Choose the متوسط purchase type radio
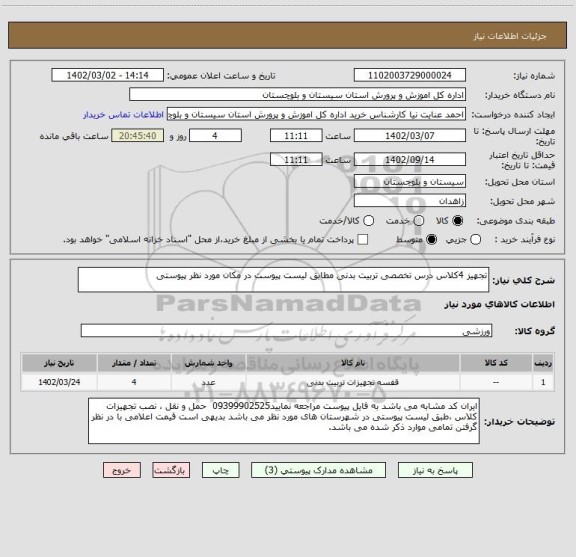This screenshot has height=557, width=576. 431,240
